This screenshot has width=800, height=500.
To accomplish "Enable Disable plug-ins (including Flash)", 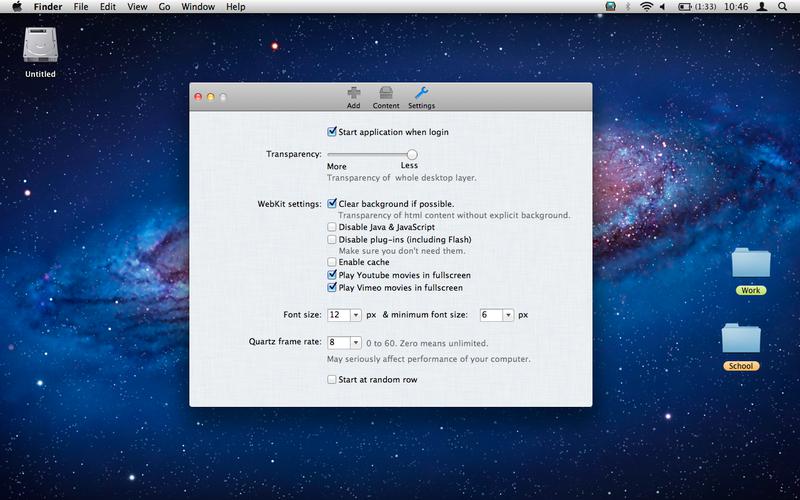I will pyautogui.click(x=332, y=239).
